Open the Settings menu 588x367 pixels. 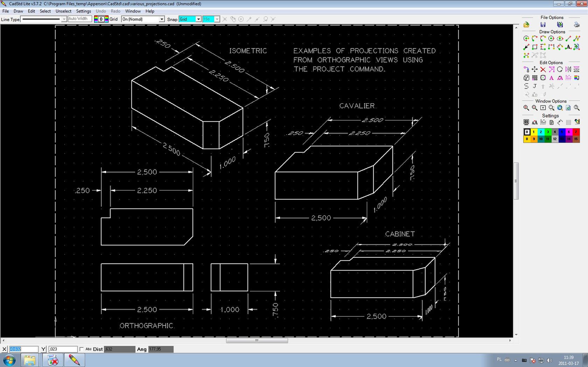point(84,11)
